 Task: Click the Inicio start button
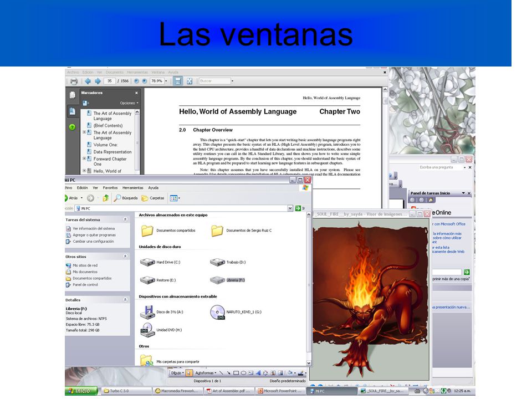click(x=81, y=391)
